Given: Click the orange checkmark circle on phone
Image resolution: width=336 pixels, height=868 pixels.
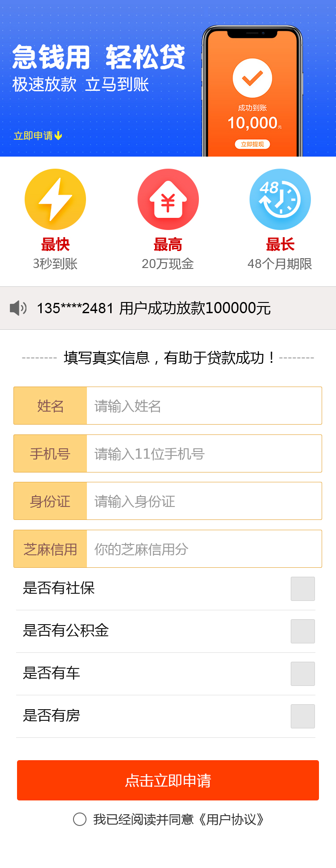Looking at the screenshot, I should click(252, 78).
